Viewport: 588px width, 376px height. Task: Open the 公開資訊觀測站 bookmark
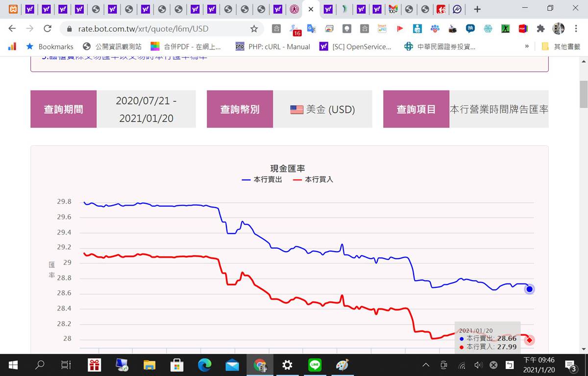click(x=113, y=47)
